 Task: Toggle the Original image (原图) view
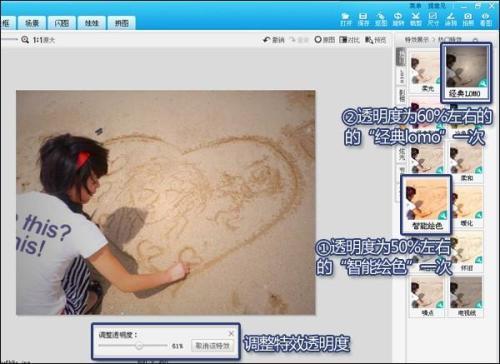[x=325, y=40]
